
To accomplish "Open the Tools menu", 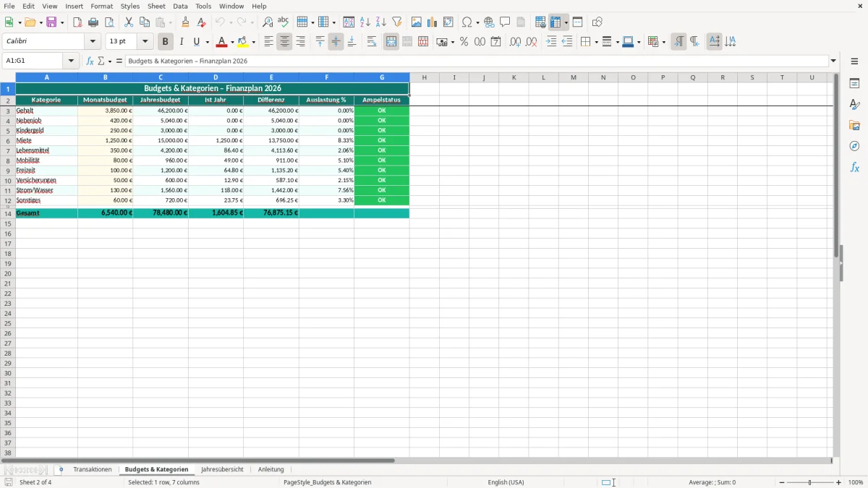I will click(x=203, y=6).
